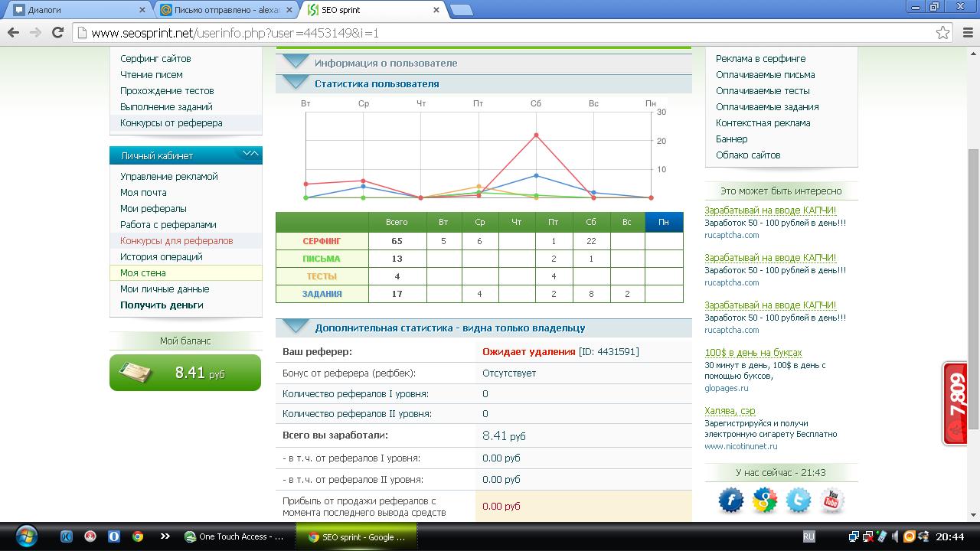Show hidden quick launch items chevron

(x=165, y=536)
